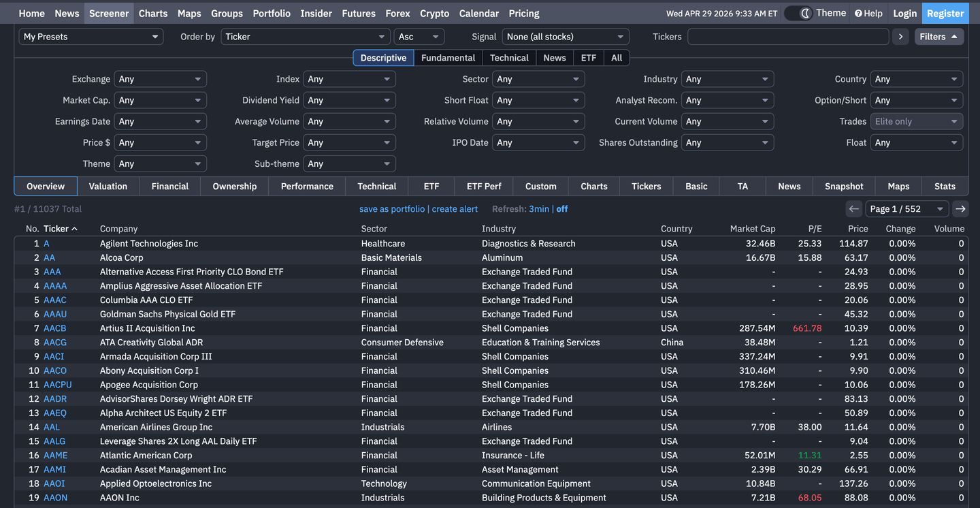The width and height of the screenshot is (980, 508).
Task: Turn refresh off link
Action: [x=562, y=209]
